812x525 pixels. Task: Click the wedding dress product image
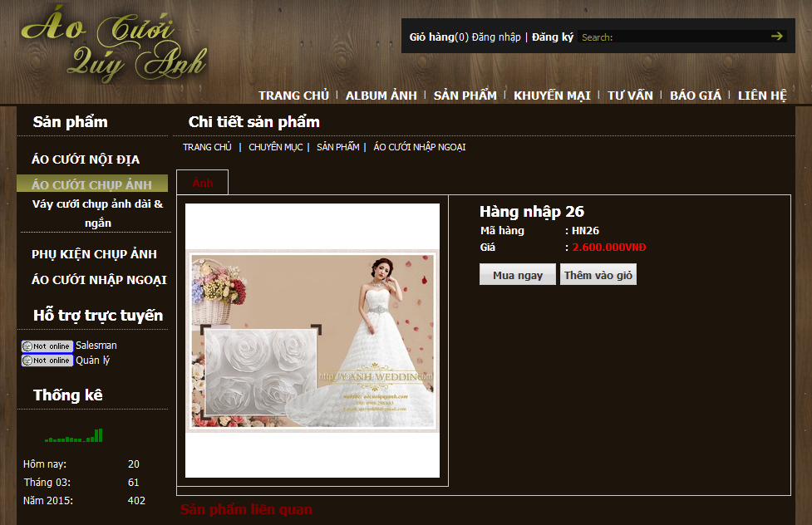click(x=312, y=341)
